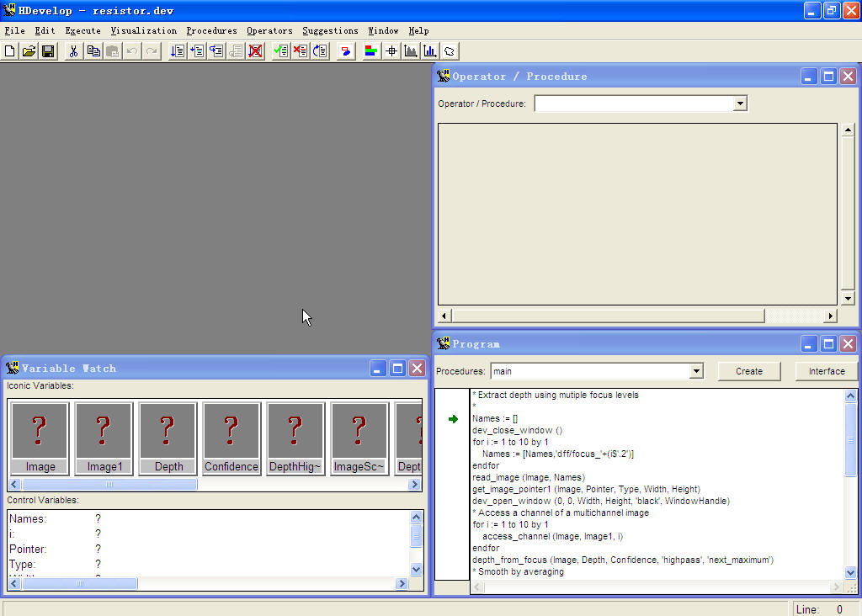
Task: Click iconic variables scroll left arrow
Action: (15, 484)
